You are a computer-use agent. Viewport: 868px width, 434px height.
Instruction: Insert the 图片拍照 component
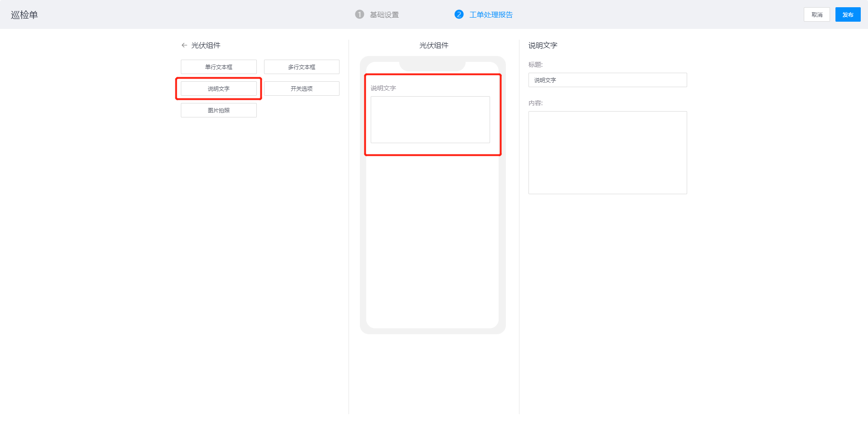click(219, 110)
